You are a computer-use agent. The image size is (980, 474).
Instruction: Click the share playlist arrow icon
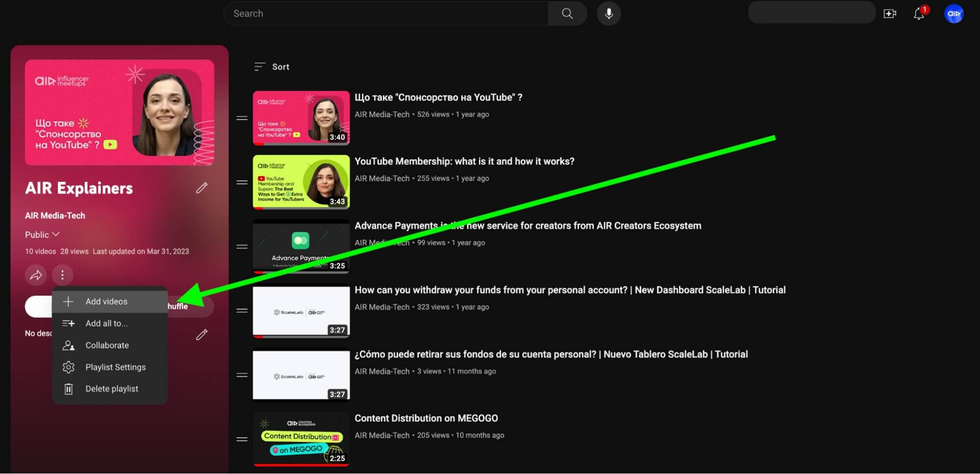[36, 275]
